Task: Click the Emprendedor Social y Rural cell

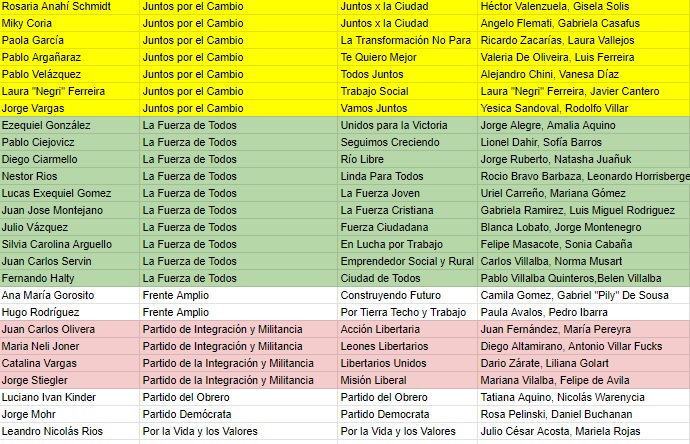Action: click(x=406, y=261)
